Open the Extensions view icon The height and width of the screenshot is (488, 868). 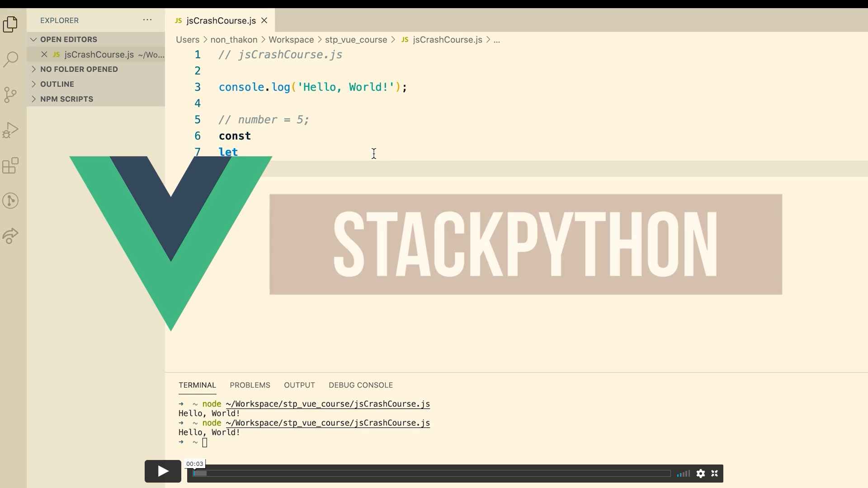point(10,165)
